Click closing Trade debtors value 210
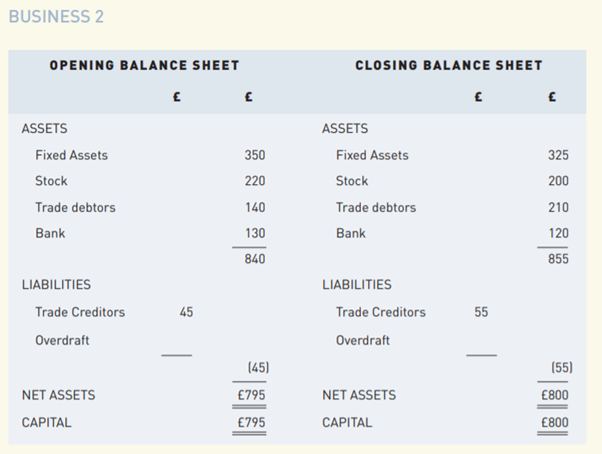The image size is (602, 454). coord(558,207)
